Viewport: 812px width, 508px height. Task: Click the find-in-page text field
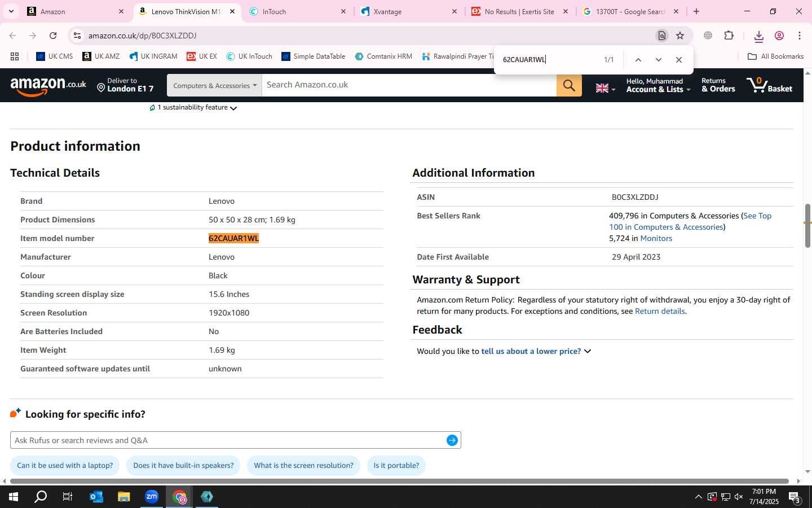click(548, 60)
